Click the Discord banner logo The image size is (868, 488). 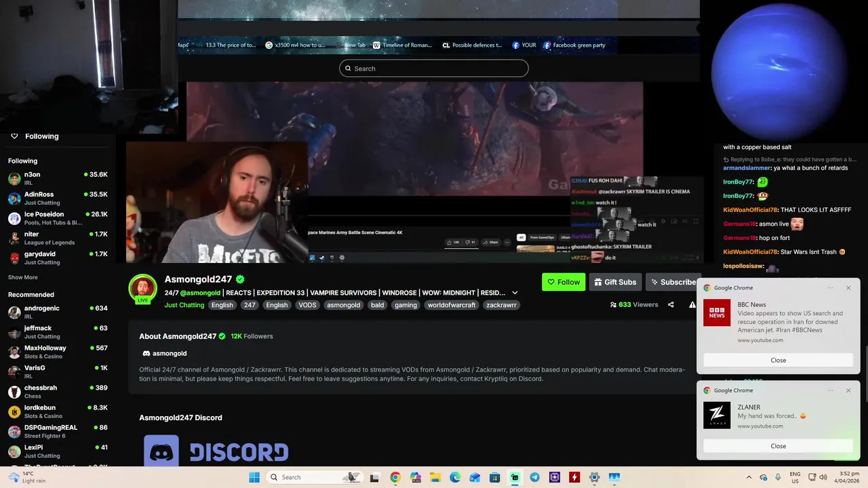[216, 451]
